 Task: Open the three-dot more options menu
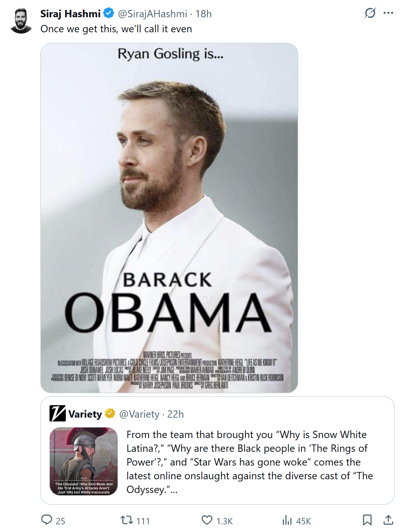pos(388,13)
